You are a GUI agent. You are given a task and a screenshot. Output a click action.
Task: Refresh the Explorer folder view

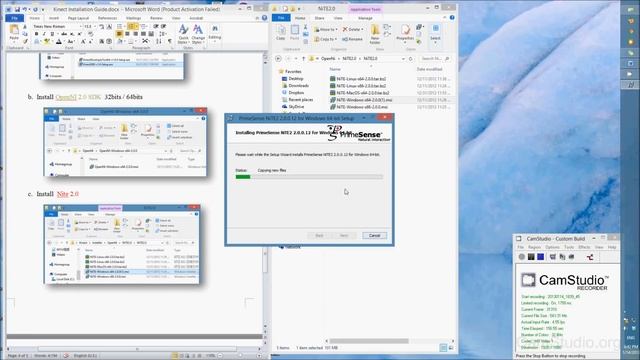411,59
